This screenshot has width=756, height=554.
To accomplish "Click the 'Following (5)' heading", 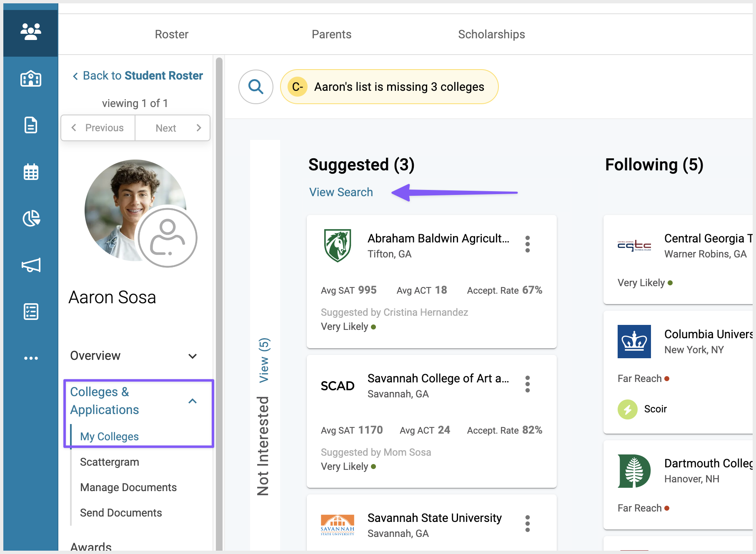I will point(654,165).
